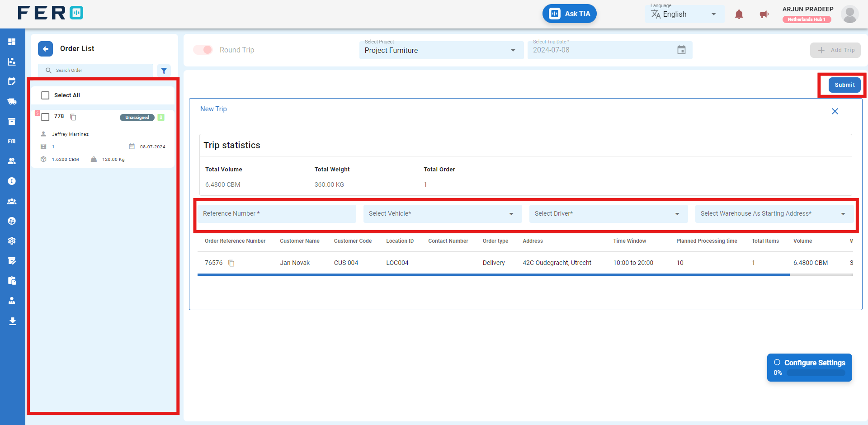Image resolution: width=868 pixels, height=425 pixels.
Task: Click the green 0 count badge
Action: [x=161, y=118]
